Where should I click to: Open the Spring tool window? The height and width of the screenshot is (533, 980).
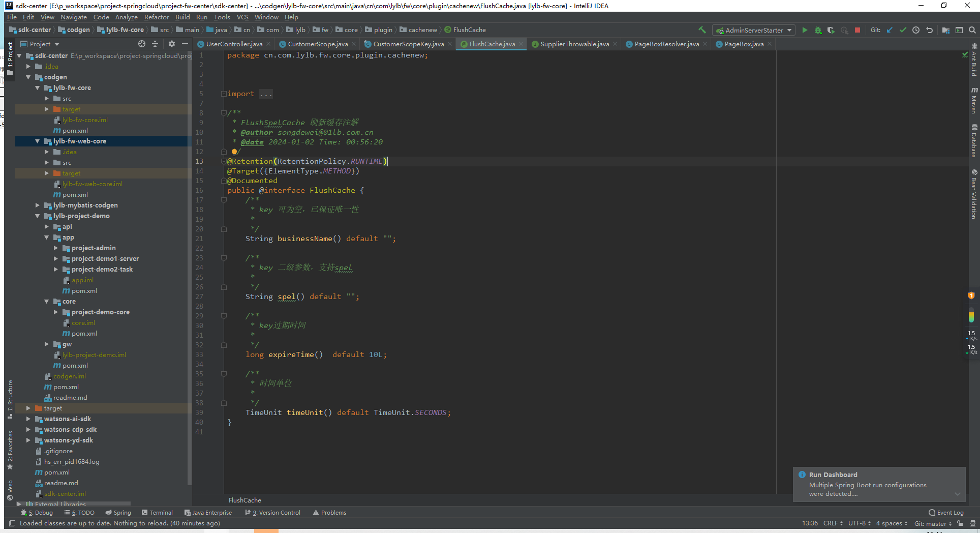tap(118, 513)
